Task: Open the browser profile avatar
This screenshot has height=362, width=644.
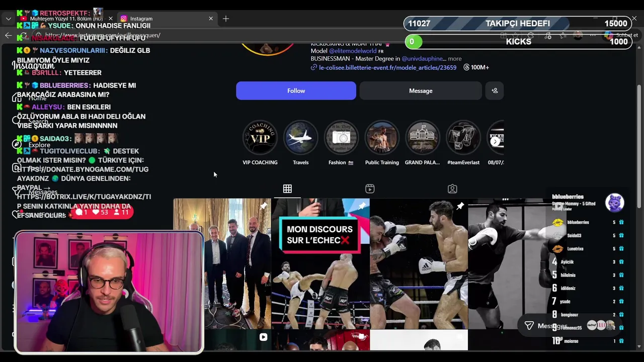Action: [x=578, y=35]
